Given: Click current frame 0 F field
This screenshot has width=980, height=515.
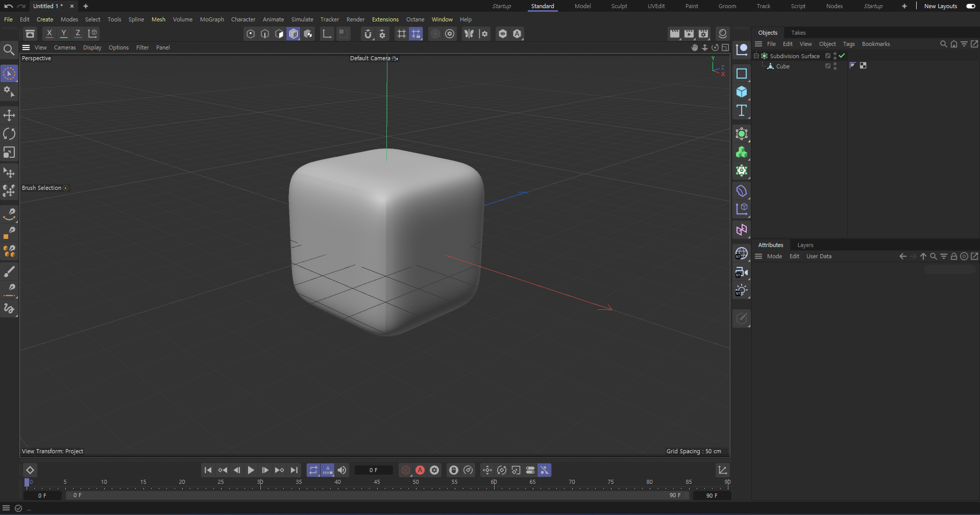Looking at the screenshot, I should [374, 470].
